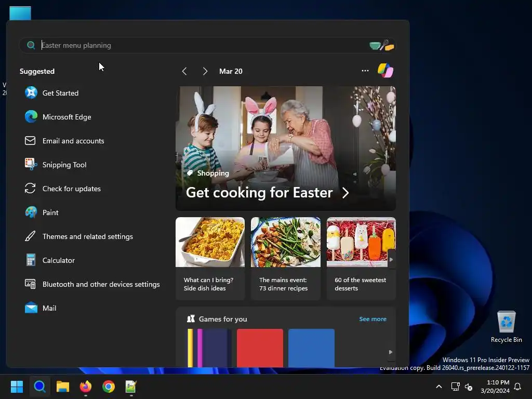Open Copilot colorful icon
532x399 pixels.
point(385,71)
